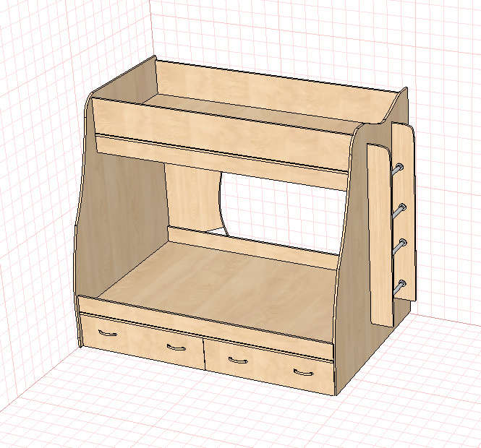The width and height of the screenshot is (481, 448).
Task: Select the lower bunk back rail
Action: point(253,248)
